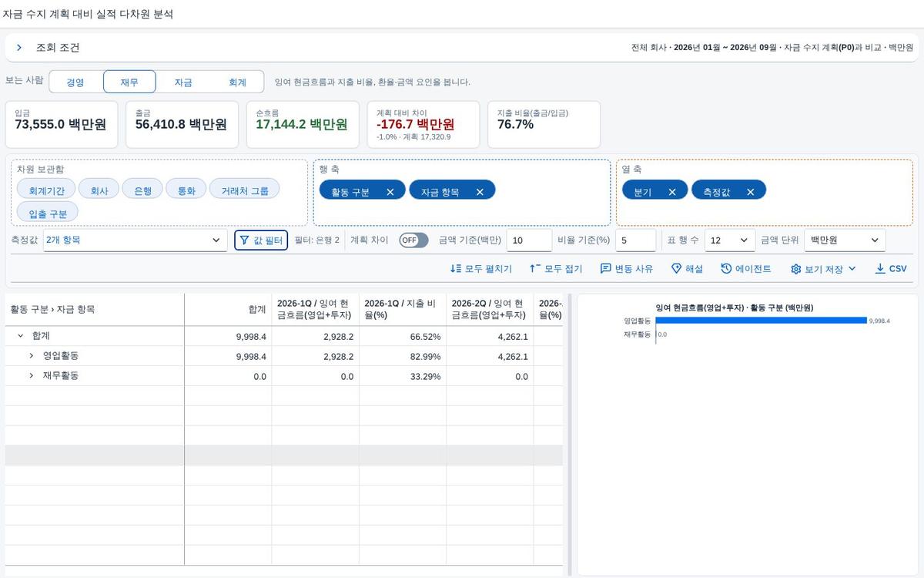Select the 회사 dimension chip

(x=99, y=189)
